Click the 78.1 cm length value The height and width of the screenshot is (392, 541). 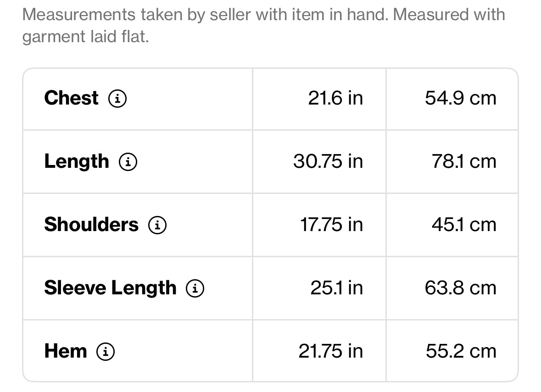tap(464, 161)
